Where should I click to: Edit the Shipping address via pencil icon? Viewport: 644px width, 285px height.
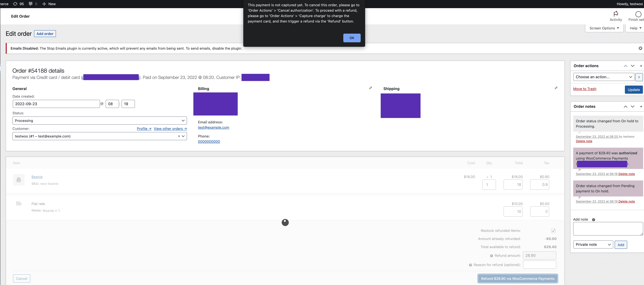click(556, 88)
